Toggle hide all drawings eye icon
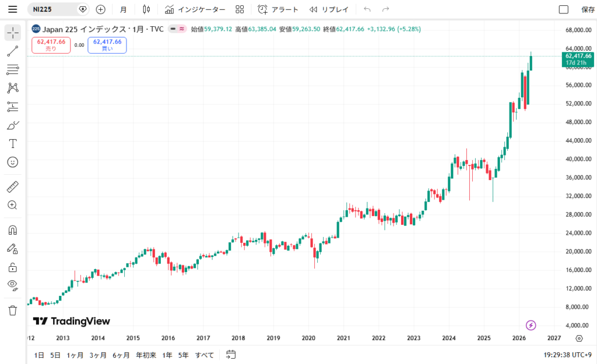Image resolution: width=597 pixels, height=364 pixels. pos(13,285)
